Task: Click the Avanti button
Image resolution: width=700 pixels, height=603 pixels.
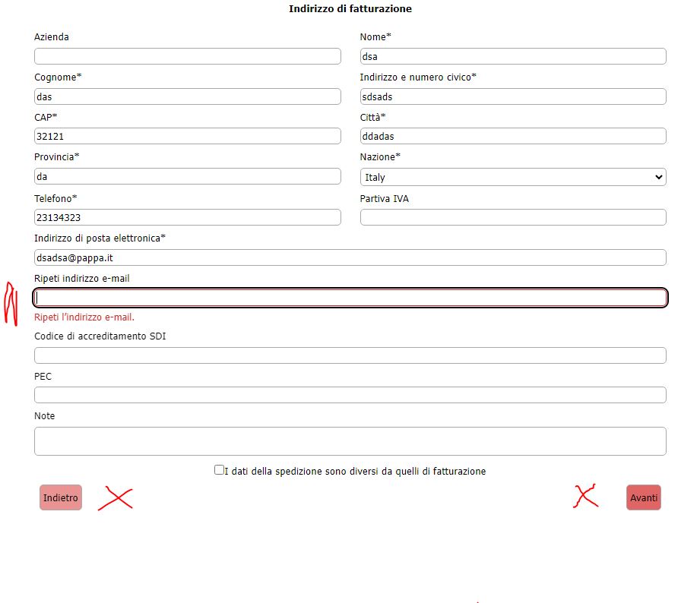Action: (x=643, y=497)
